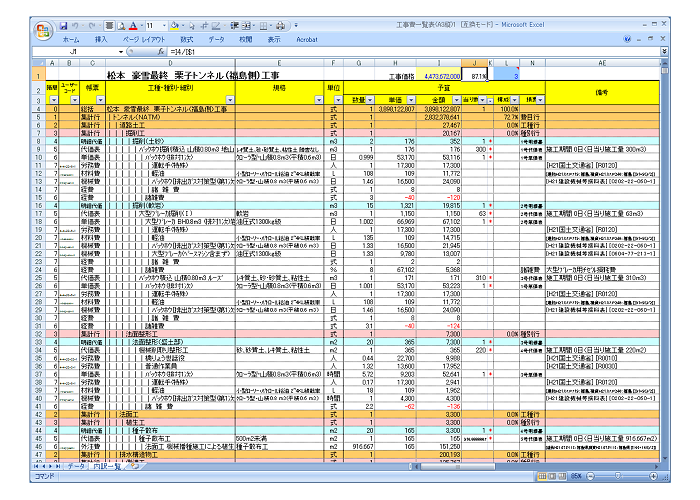Image resolution: width=700 pixels, height=500 pixels.
Task: Open the 数量 column filter dropdown
Action: coord(370,100)
